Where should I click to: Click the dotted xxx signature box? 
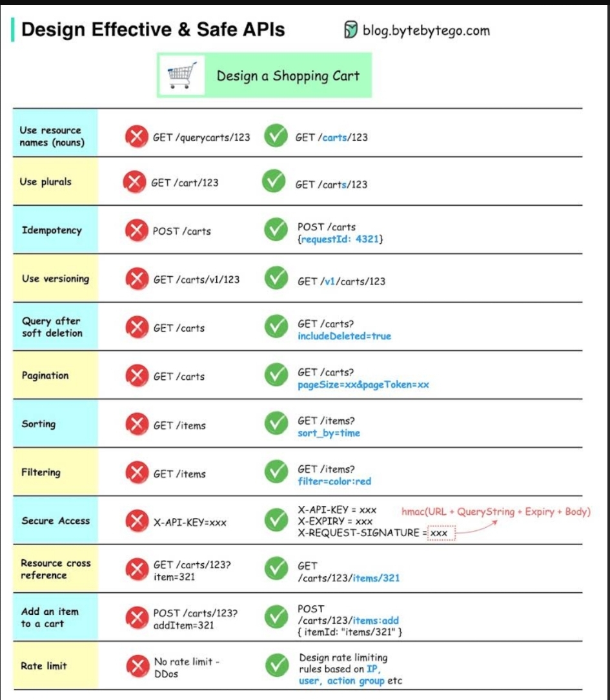click(x=439, y=534)
